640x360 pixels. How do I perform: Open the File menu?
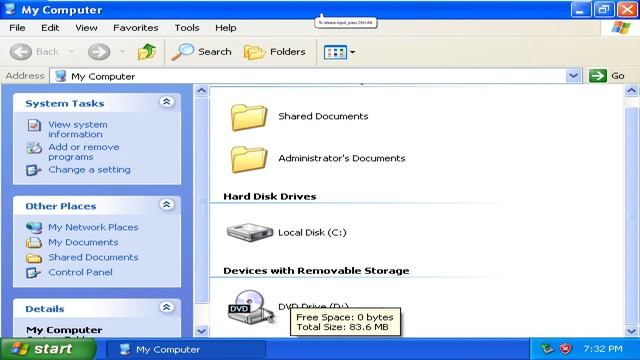(x=17, y=28)
